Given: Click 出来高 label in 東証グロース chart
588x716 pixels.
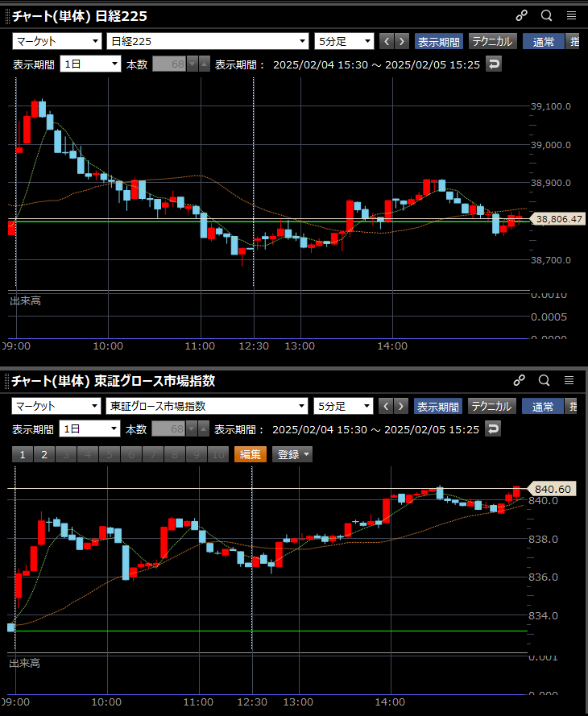Looking at the screenshot, I should [x=24, y=663].
